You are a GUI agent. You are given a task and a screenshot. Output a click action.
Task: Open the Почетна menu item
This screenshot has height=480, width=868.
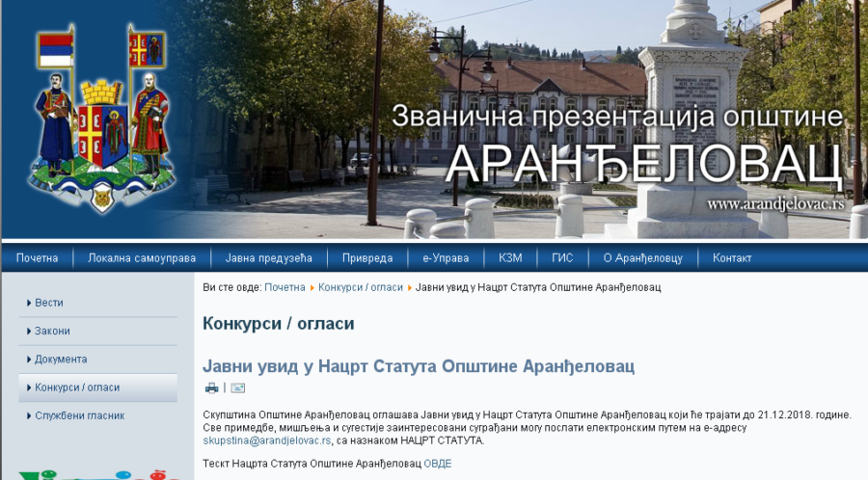pyautogui.click(x=37, y=258)
